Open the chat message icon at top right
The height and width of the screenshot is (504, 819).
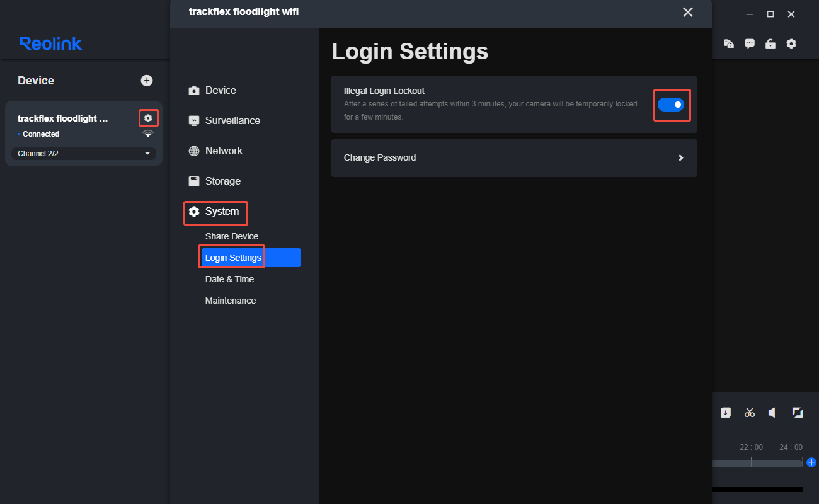coord(749,43)
